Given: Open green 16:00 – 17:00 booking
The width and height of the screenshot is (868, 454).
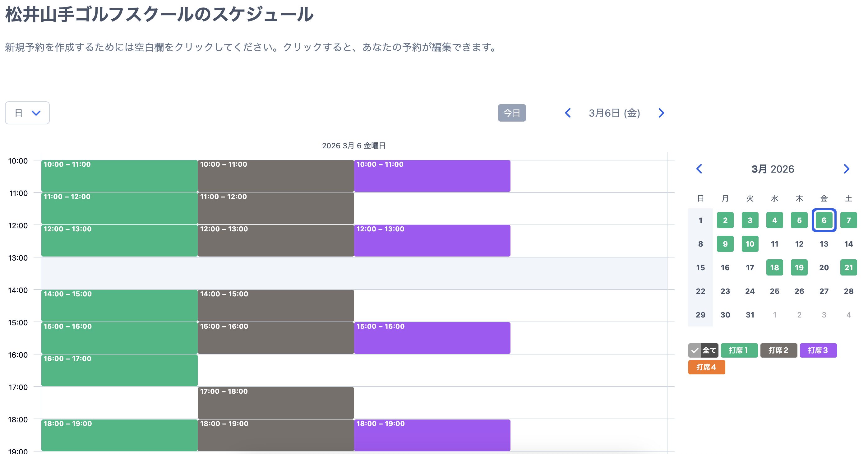Looking at the screenshot, I should coord(119,370).
